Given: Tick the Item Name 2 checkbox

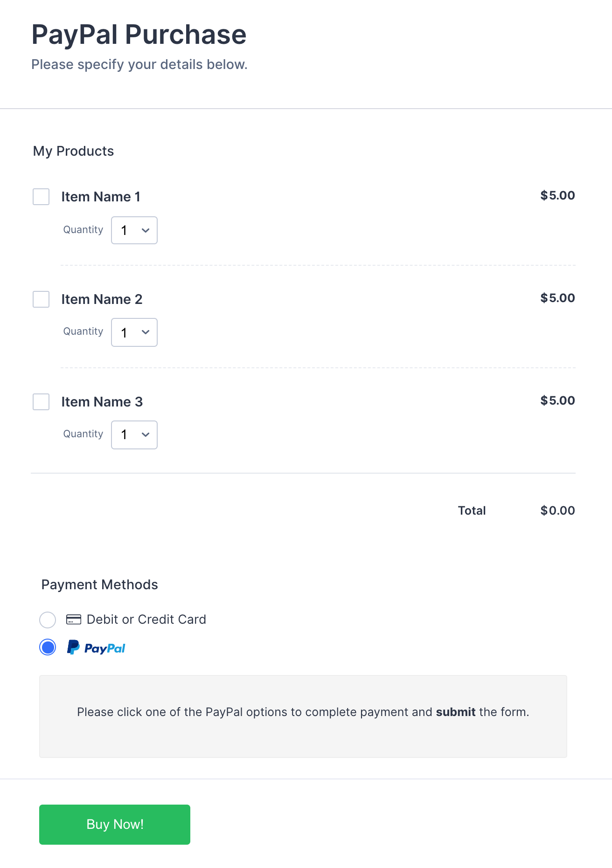Looking at the screenshot, I should coord(41,299).
